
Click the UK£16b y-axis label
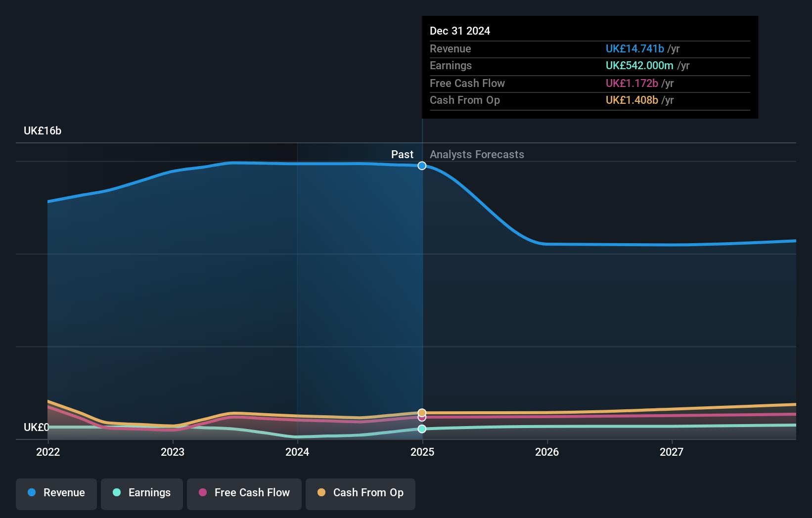coord(43,130)
